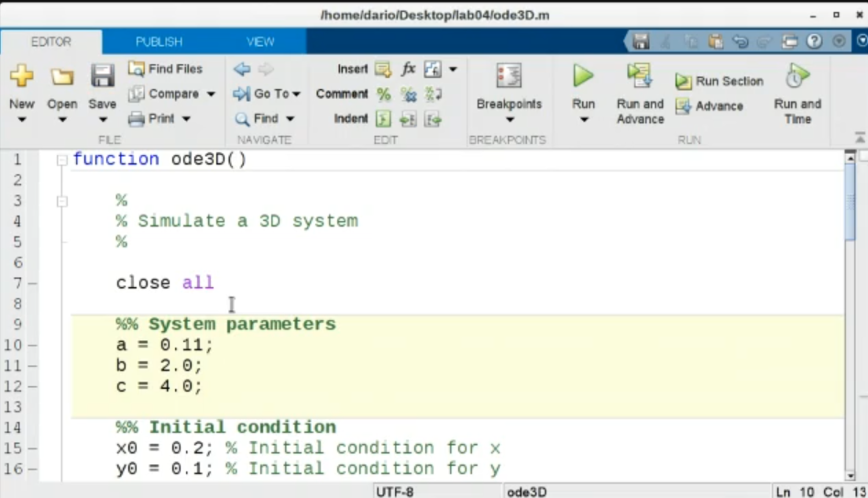Screen dimensions: 868x498
Task: Collapse the comment block fold on line 3
Action: click(62, 201)
